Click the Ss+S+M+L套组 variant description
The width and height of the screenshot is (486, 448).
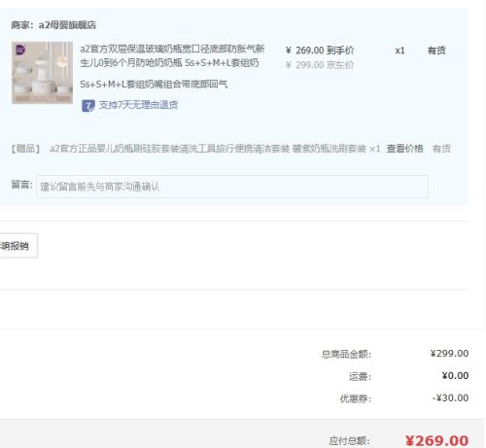(154, 85)
